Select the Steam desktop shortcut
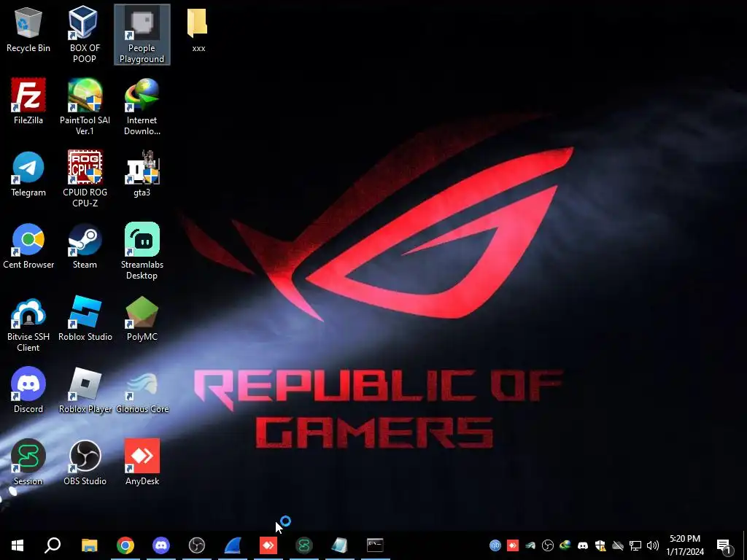Screen dimensions: 747x560 click(85, 246)
